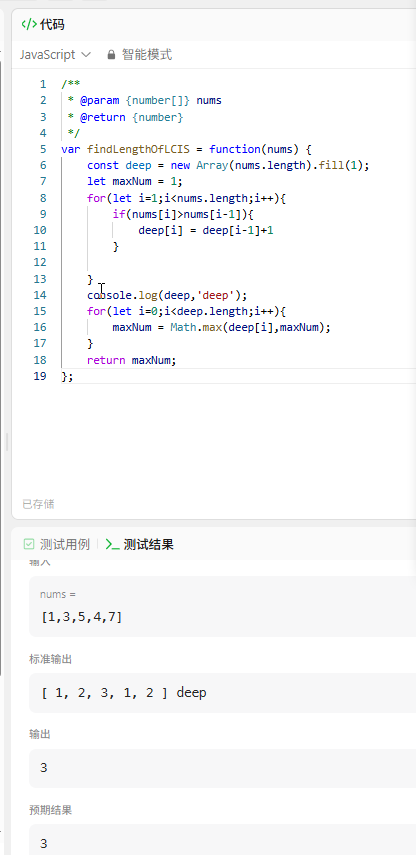The width and height of the screenshot is (416, 855).
Task: Click the terminal prompt icon of 测试结果
Action: [112, 544]
